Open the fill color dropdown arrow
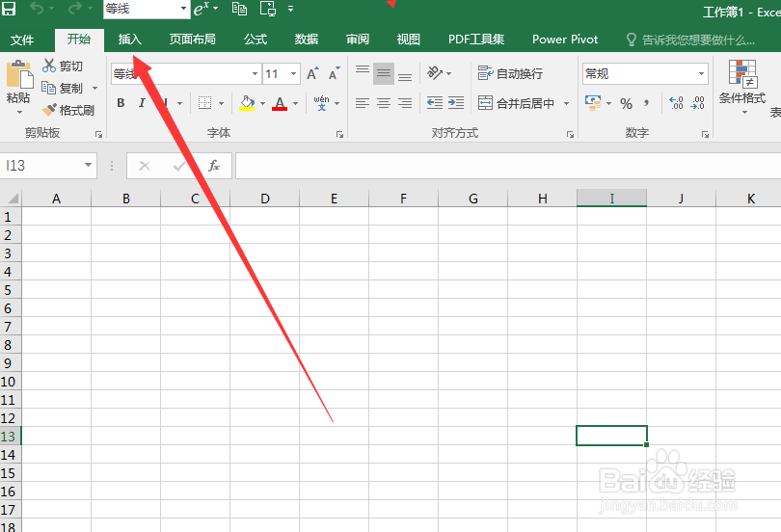Viewport: 781px width, 532px height. point(262,103)
